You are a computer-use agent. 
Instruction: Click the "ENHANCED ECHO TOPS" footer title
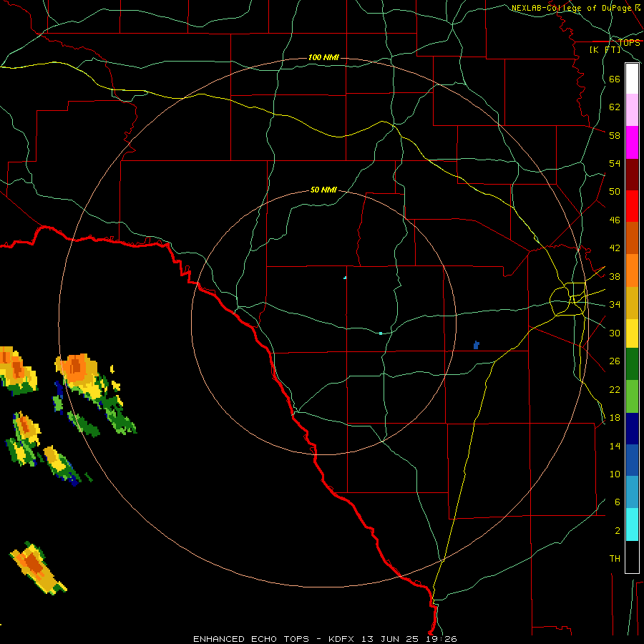[251, 639]
